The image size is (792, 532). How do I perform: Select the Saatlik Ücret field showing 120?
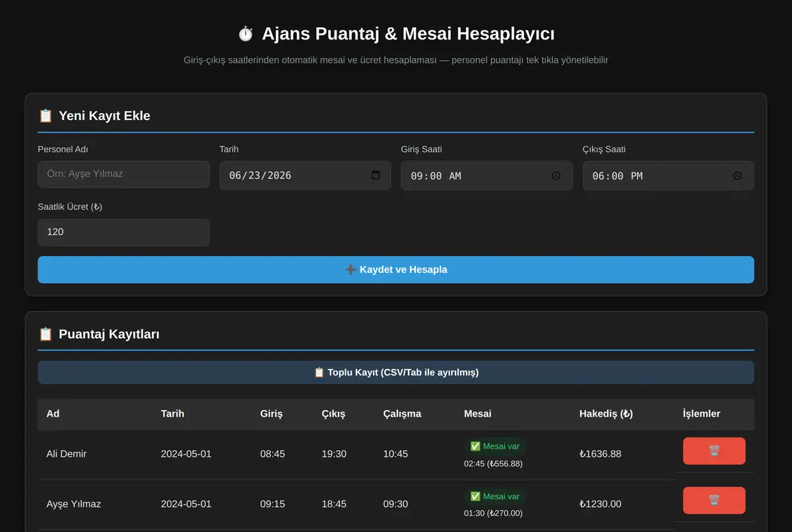point(123,232)
